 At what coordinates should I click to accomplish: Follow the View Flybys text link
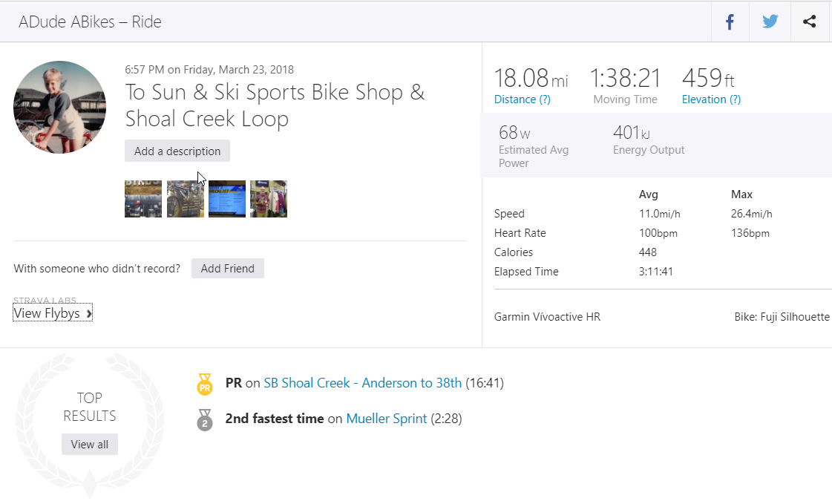pos(46,313)
